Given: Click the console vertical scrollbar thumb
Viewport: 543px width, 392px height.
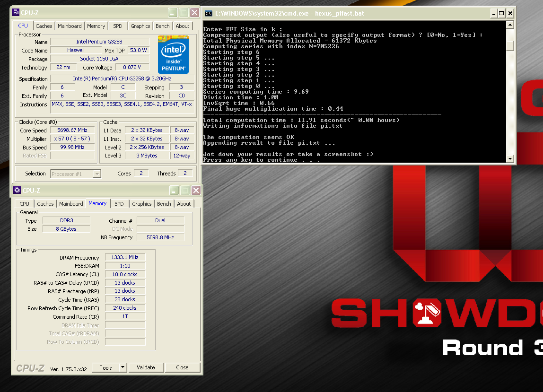Looking at the screenshot, I should click(x=510, y=46).
